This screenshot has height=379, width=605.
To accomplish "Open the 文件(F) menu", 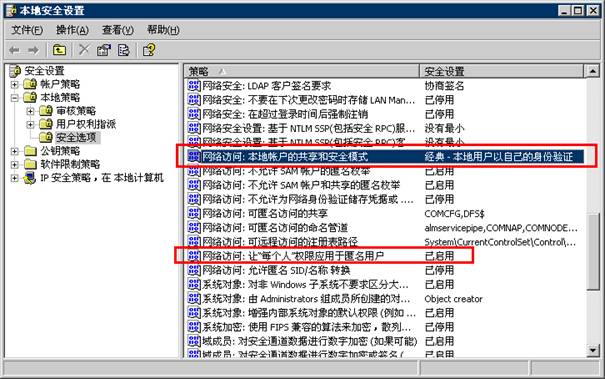I will 27,30.
